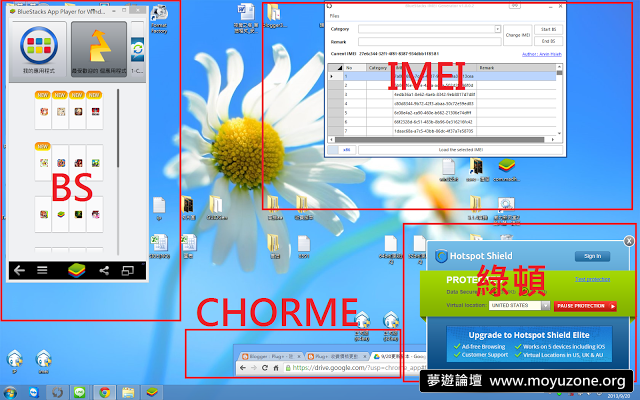This screenshot has height=400, width=640.
Task: Click the Chrome address bar with drive.google.com
Action: pos(355,368)
